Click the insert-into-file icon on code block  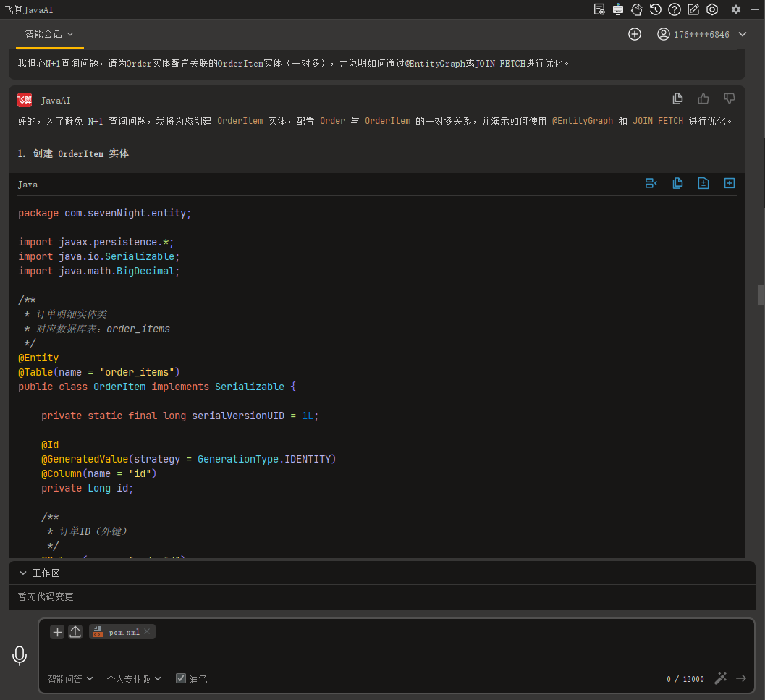click(703, 183)
